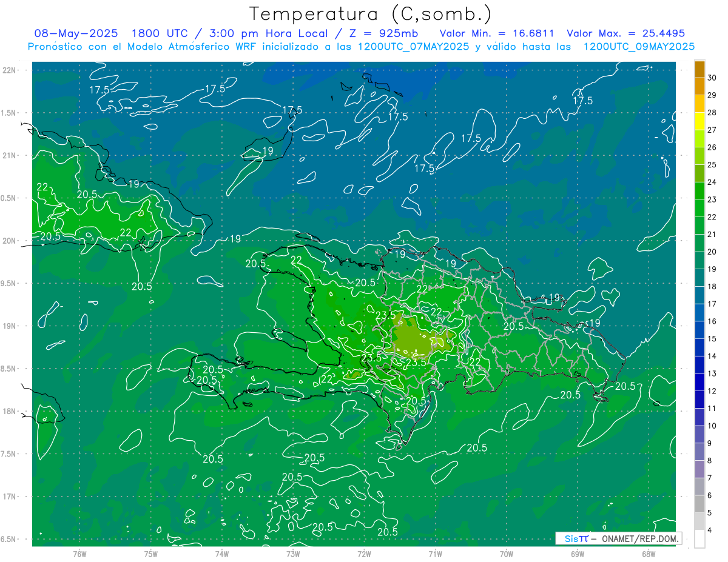The image size is (728, 562).
Task: Click the "Valor Min. = 16.6811" reading
Action: (x=497, y=33)
